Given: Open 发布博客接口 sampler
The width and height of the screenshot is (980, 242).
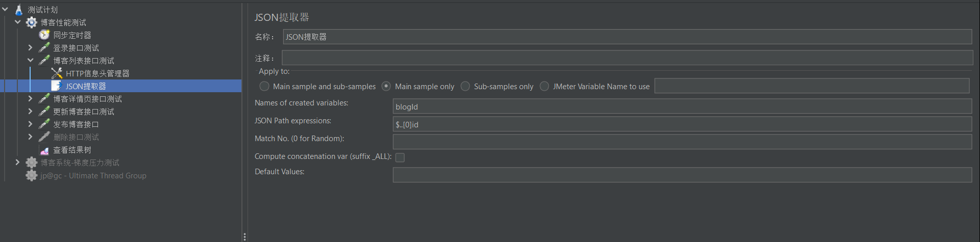Looking at the screenshot, I should coord(76,124).
